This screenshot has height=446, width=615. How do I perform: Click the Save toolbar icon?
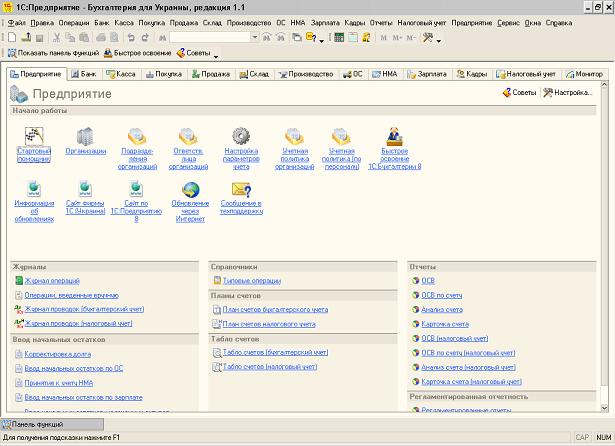coord(39,38)
